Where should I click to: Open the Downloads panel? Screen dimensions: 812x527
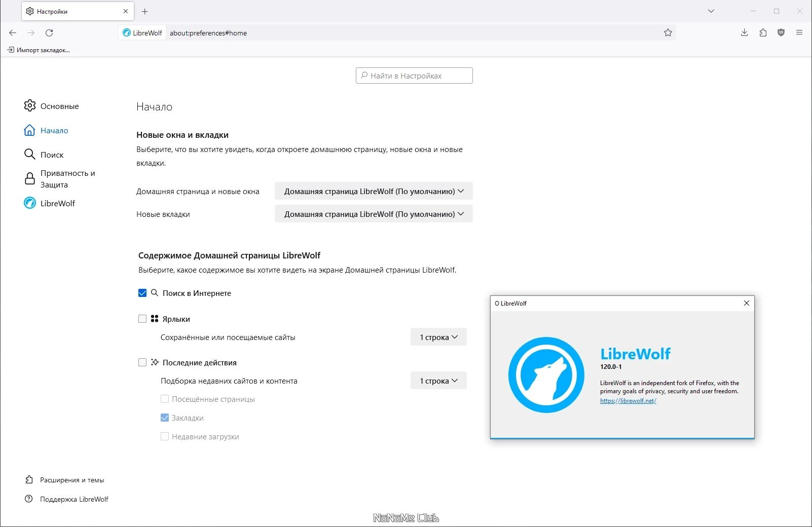744,33
